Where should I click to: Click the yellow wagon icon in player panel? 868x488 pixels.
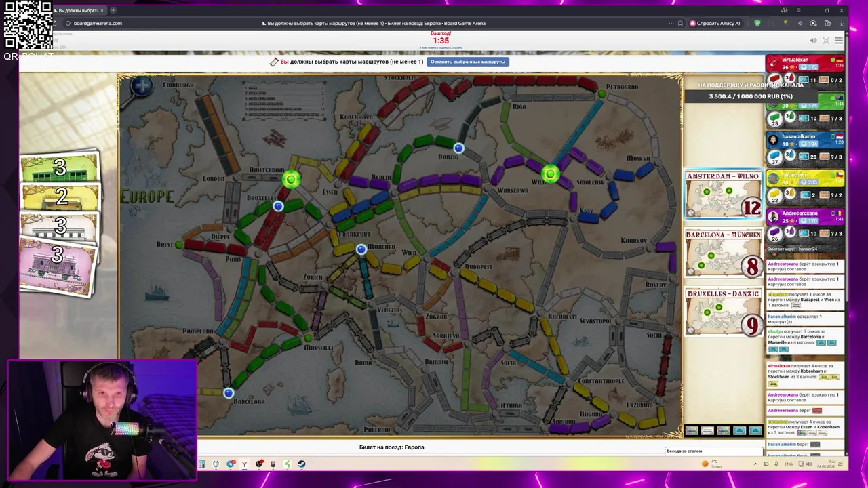774,195
